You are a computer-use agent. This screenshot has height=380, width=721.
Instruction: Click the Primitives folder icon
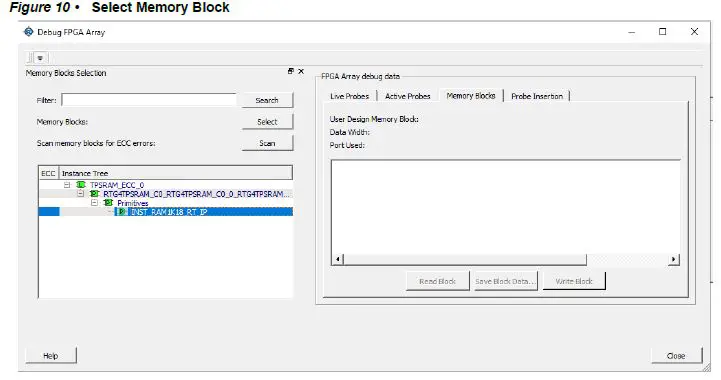(x=109, y=202)
